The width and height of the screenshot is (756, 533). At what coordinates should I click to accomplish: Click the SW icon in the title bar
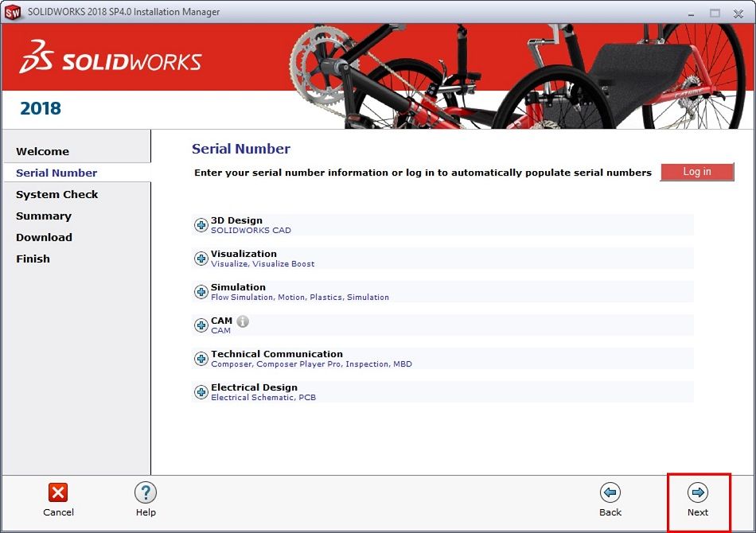point(11,12)
